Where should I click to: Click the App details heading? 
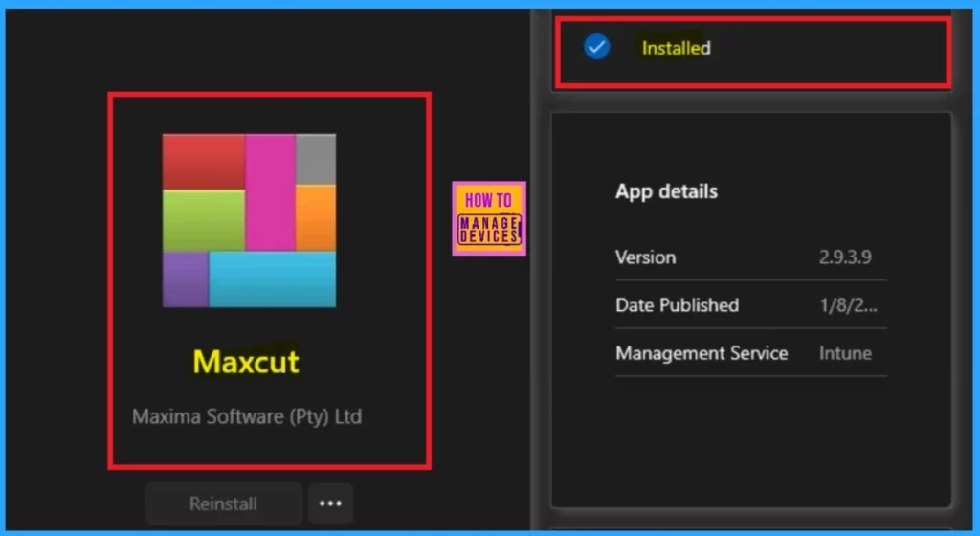tap(666, 191)
